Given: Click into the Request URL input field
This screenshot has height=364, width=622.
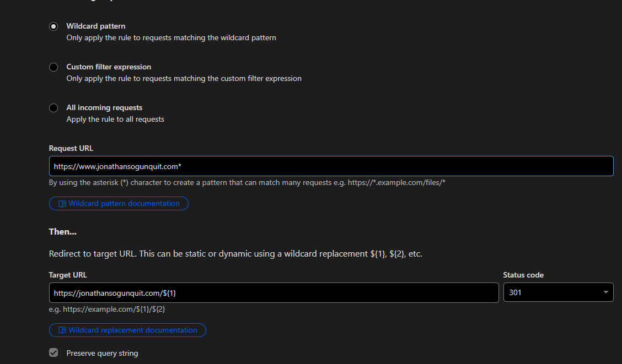Looking at the screenshot, I should 331,166.
